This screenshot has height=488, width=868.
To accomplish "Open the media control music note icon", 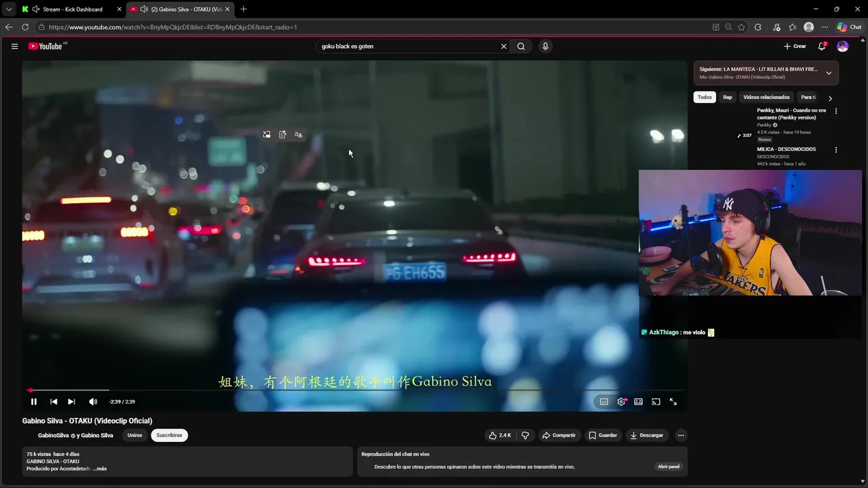I will (x=775, y=27).
